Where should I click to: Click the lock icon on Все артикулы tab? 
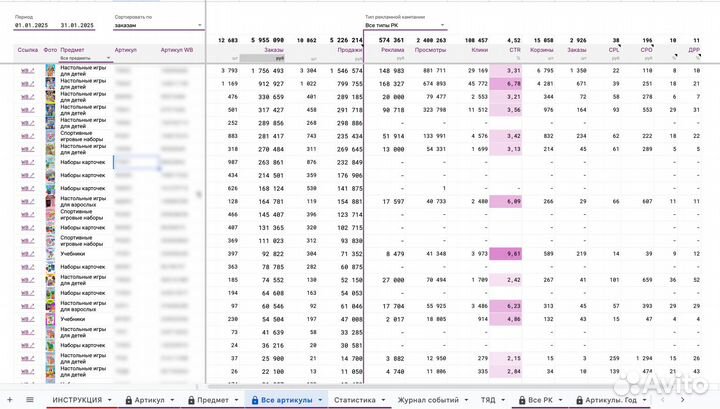pos(254,399)
